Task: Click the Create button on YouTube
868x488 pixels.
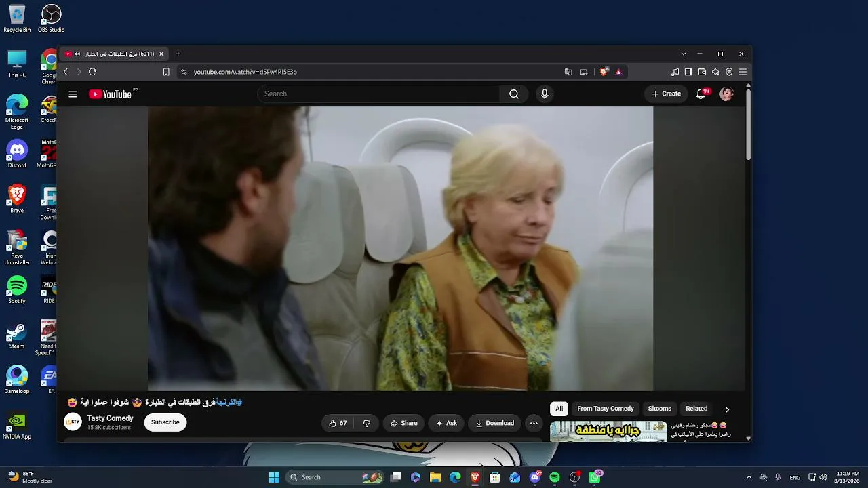Action: [x=666, y=94]
